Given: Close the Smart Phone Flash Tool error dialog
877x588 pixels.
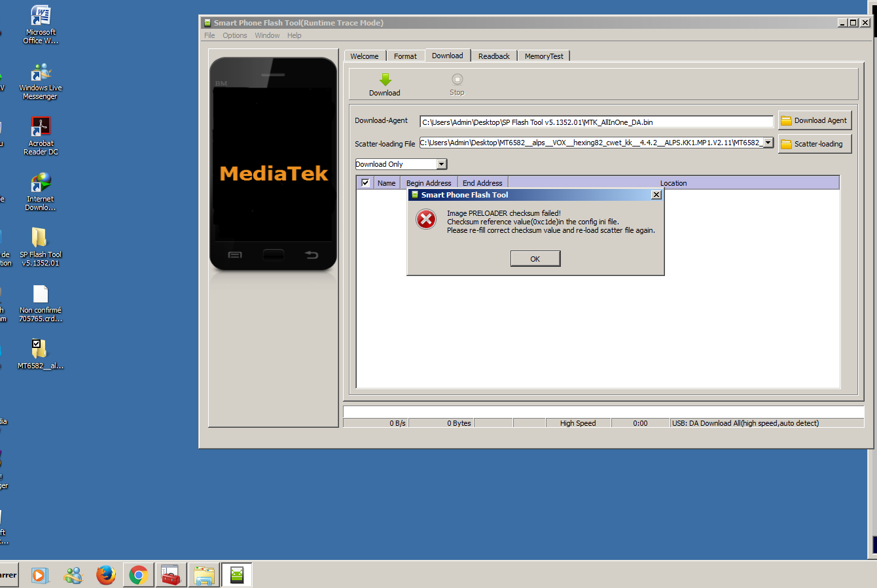Looking at the screenshot, I should [x=656, y=195].
